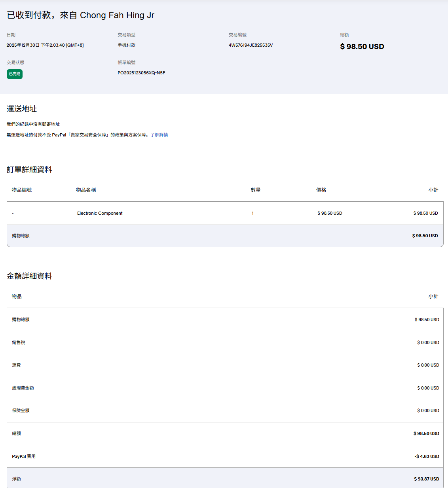Screen dimensions: 448x488
Task: Click the $ 93.87 USD net amount
Action: click(426, 479)
